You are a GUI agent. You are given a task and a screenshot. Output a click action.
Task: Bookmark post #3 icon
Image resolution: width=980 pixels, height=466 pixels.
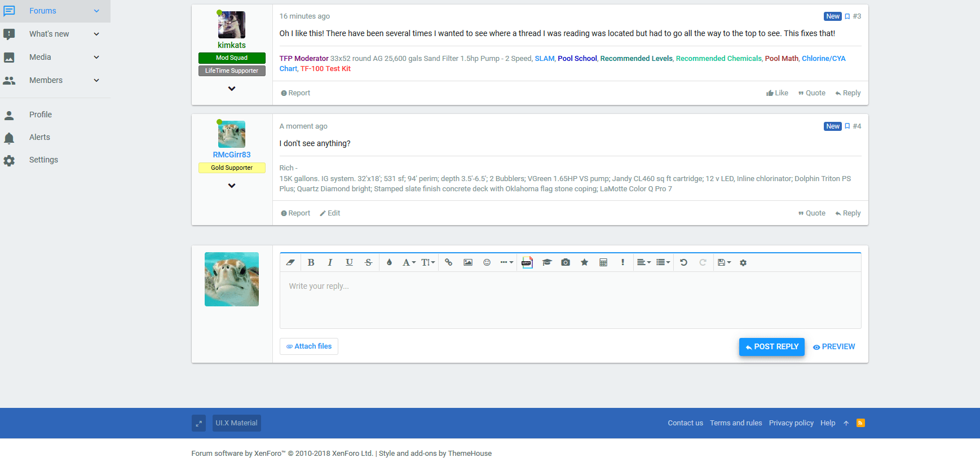[x=847, y=16]
